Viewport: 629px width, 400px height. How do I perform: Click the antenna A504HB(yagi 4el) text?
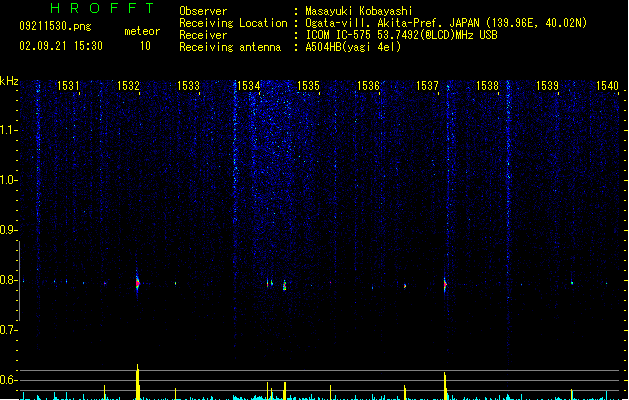pos(353,47)
